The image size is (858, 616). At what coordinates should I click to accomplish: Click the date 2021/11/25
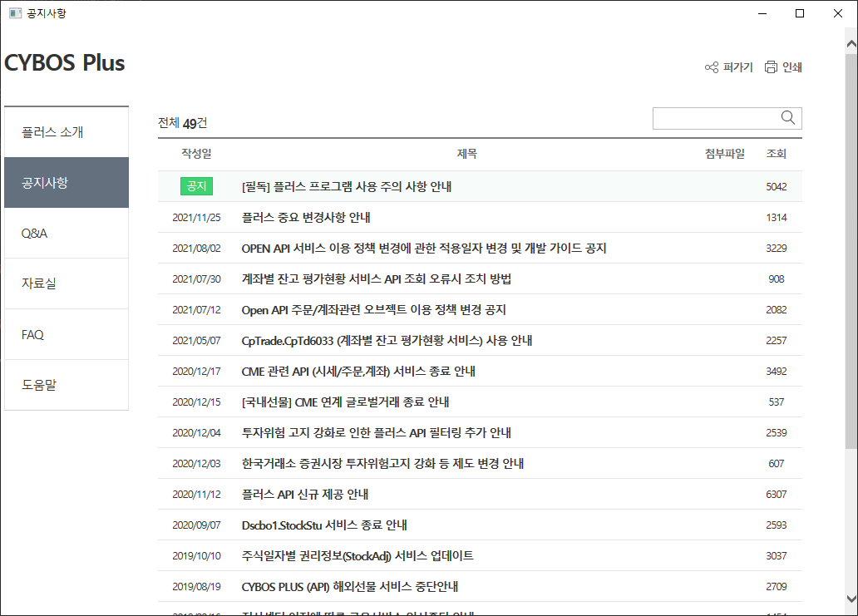click(x=196, y=218)
